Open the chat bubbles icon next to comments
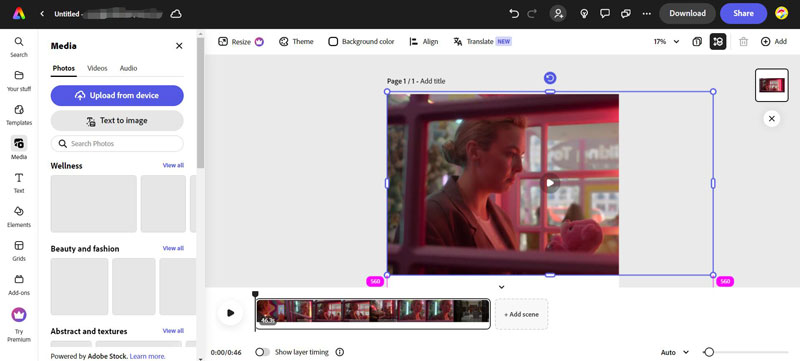 coord(626,14)
